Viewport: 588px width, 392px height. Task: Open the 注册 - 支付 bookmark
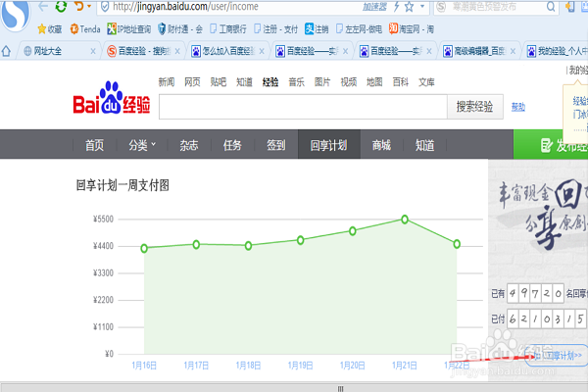(x=275, y=28)
